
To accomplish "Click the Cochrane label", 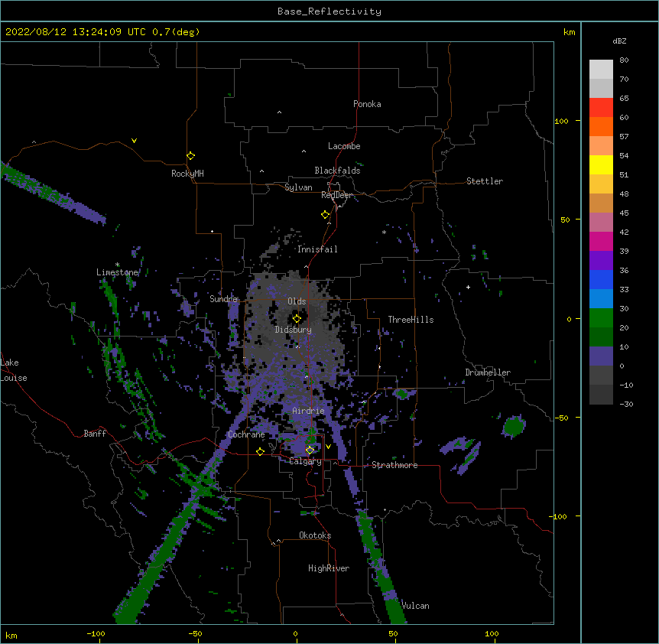I will tap(246, 434).
